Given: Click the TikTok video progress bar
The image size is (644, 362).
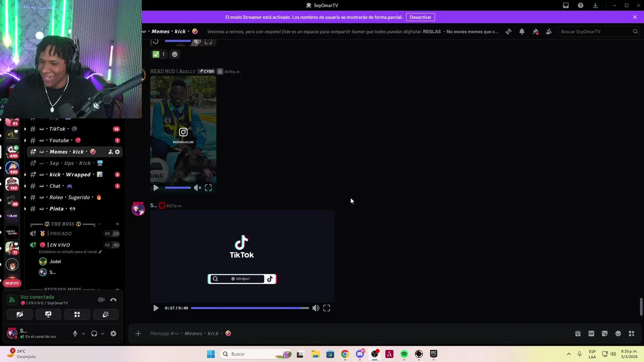Looking at the screenshot, I should pyautogui.click(x=250, y=308).
